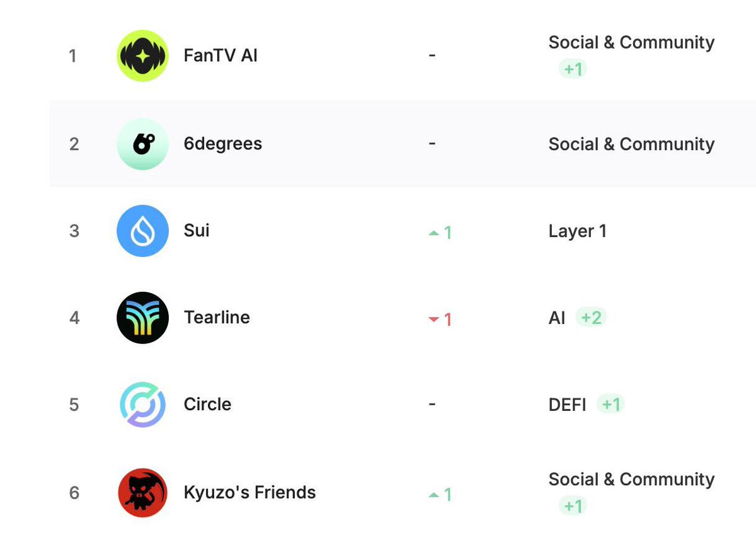Click 6degrees' Social & Community category
This screenshot has height=540, width=756.
pos(631,144)
